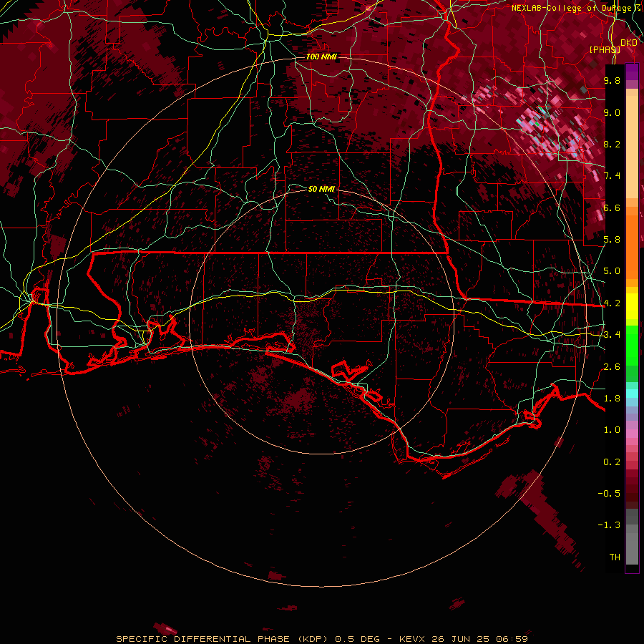Click the 7.4 scale value

(x=612, y=176)
